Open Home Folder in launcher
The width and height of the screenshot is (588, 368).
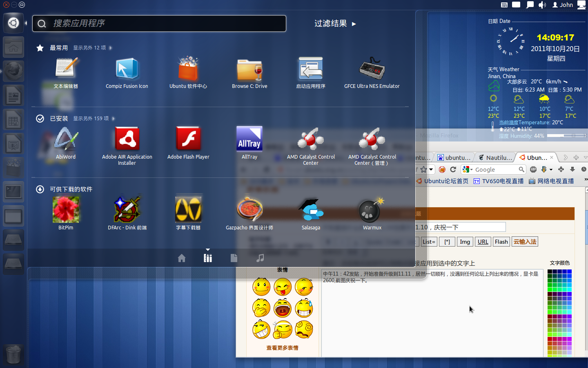click(x=13, y=47)
